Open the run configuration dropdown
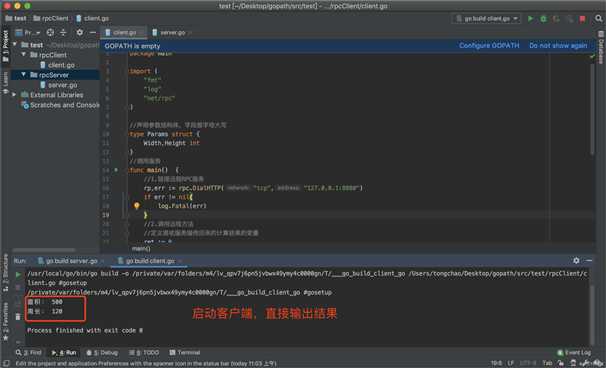Viewport: 606px width, 368px height. point(486,19)
